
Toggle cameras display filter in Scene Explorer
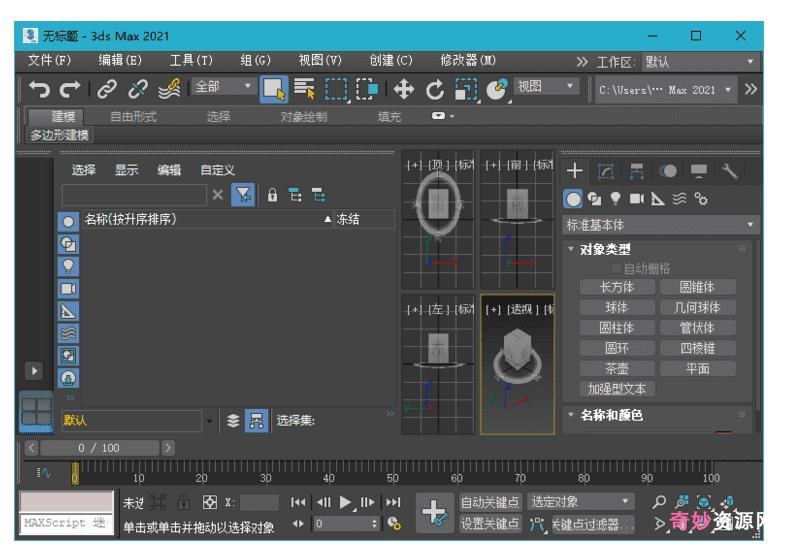[x=68, y=289]
